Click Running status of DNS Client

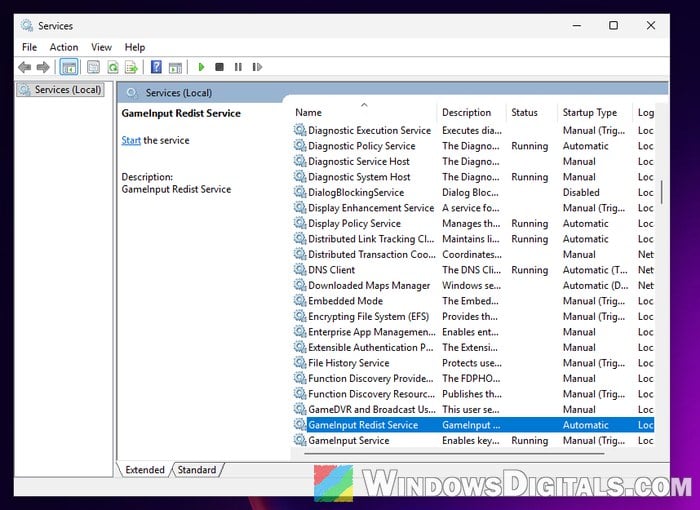point(529,270)
